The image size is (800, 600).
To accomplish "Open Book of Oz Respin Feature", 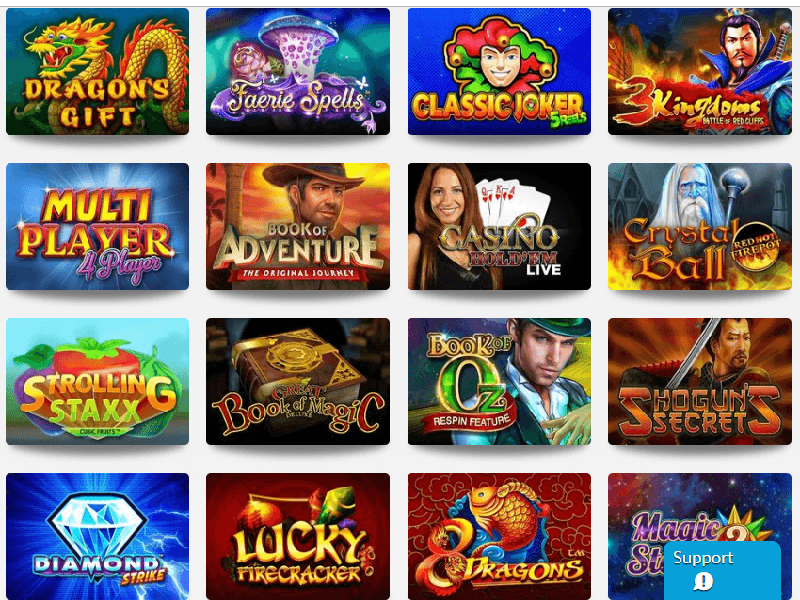I will point(499,382).
